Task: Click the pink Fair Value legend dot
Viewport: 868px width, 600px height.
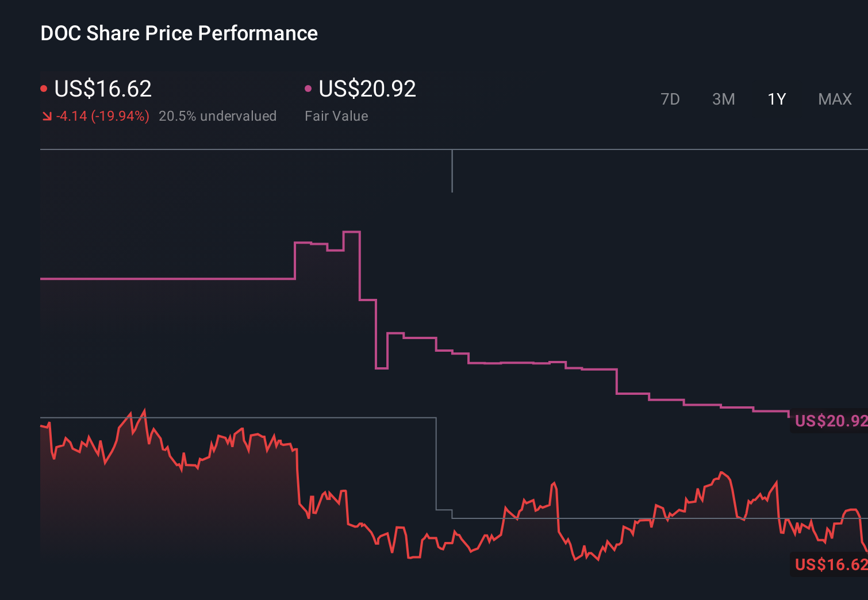Action: point(309,88)
